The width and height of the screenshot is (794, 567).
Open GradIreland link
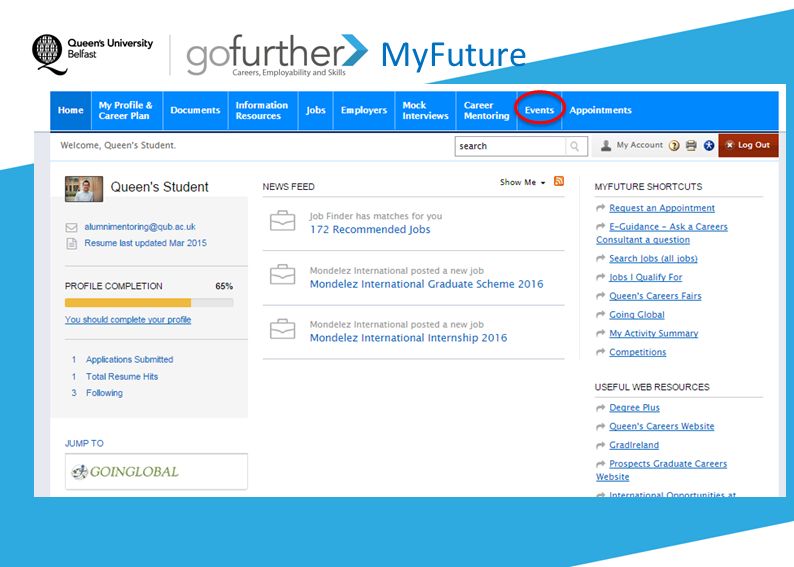tap(634, 446)
